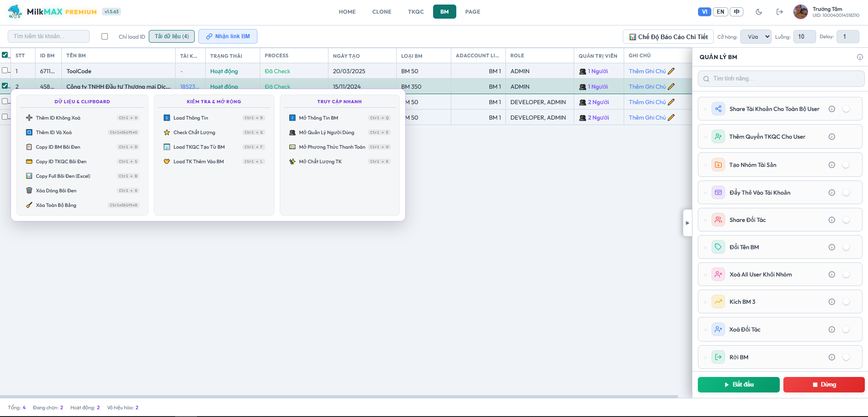Click info icon for Tạo Nhóm Tài Sản
The height and width of the screenshot is (417, 868).
tap(832, 165)
